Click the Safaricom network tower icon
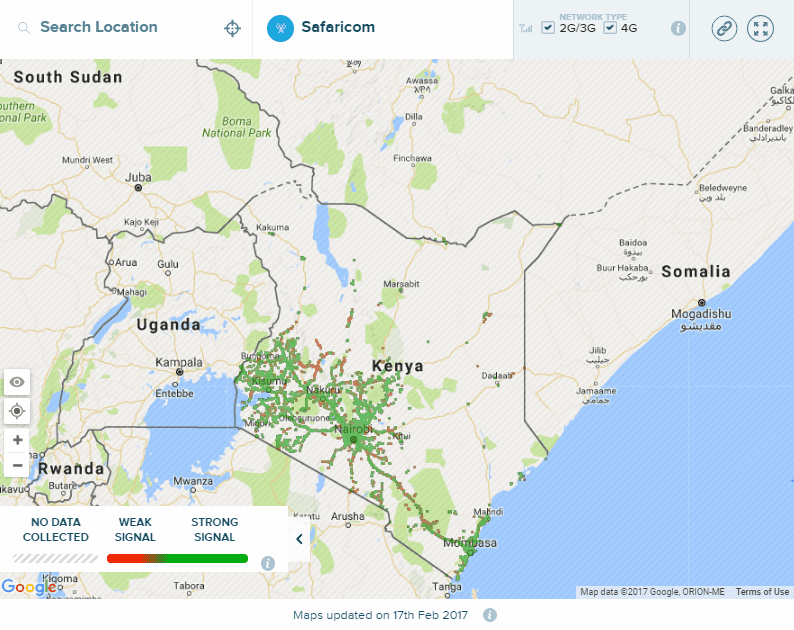Image resolution: width=794 pixels, height=630 pixels. click(x=280, y=28)
